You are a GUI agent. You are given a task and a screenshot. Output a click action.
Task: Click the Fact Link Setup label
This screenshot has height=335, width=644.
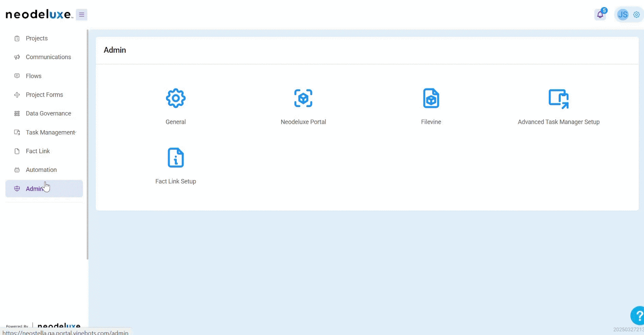(175, 181)
